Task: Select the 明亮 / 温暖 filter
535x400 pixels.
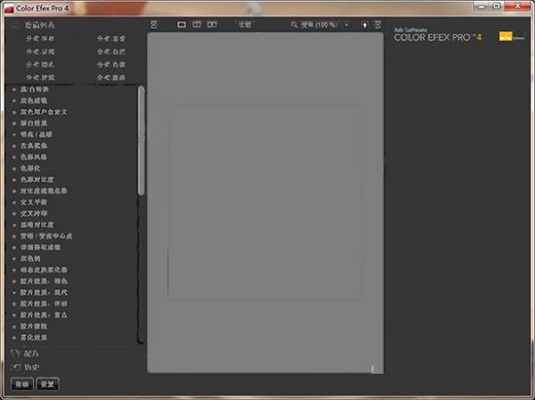Action: coord(36,134)
